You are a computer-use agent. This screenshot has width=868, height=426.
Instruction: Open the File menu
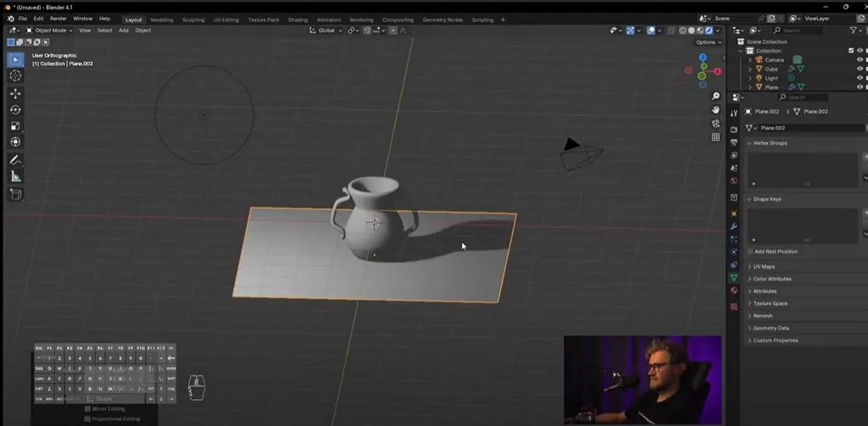point(23,19)
